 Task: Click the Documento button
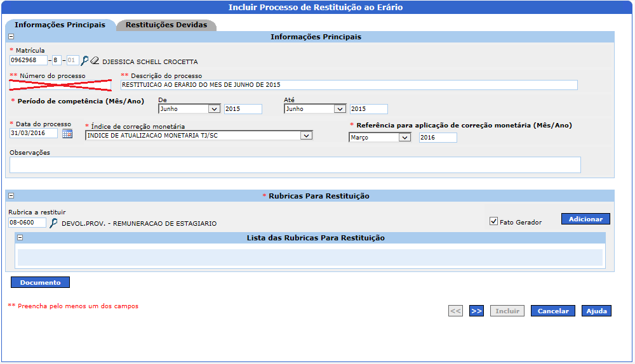pos(40,283)
